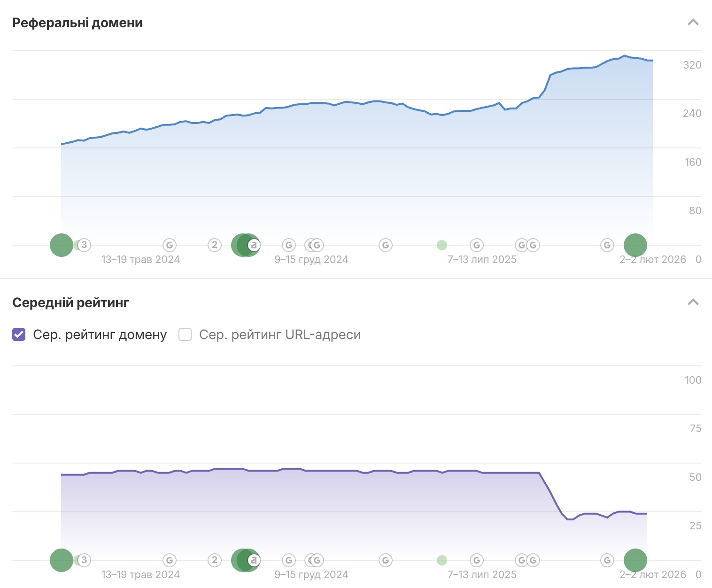This screenshot has width=712, height=588.
Task: Click marker numbered 3 in average rating chart
Action: 85,560
